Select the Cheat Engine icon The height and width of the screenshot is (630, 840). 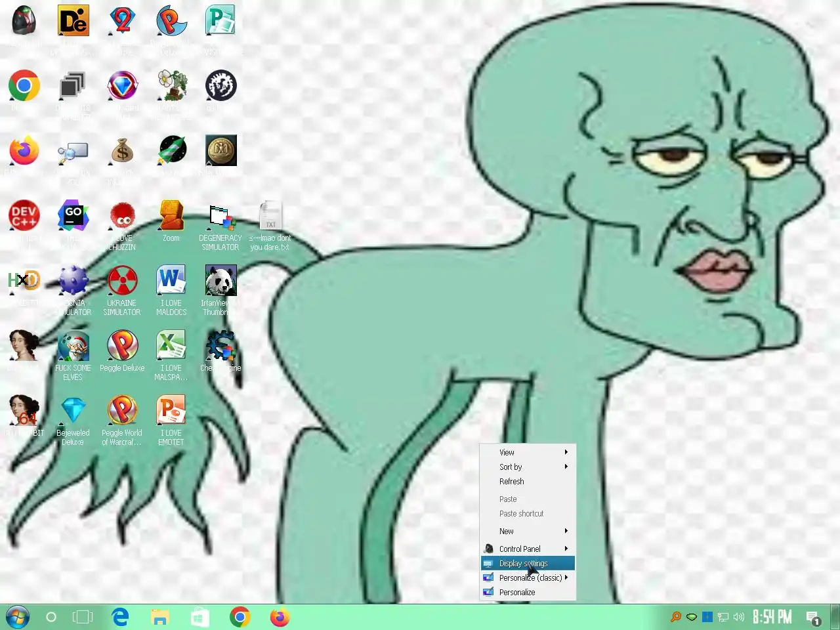[220, 346]
